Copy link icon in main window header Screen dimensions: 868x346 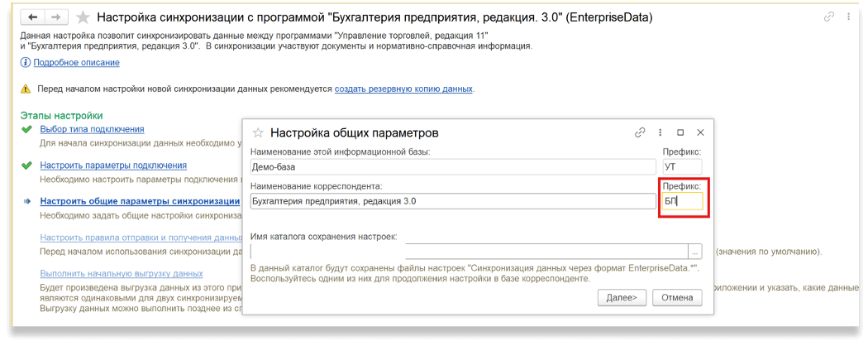tap(828, 17)
